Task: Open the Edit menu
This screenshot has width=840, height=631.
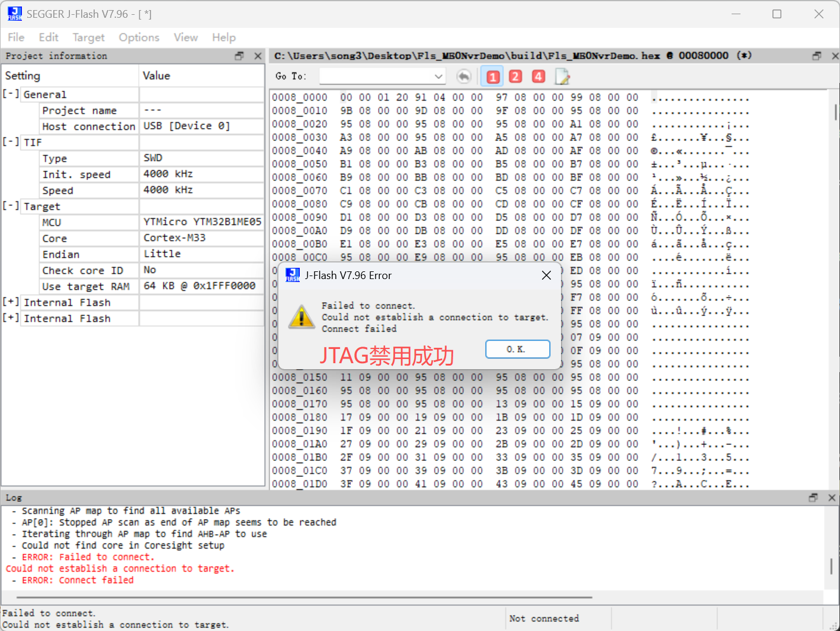Action: (x=49, y=37)
